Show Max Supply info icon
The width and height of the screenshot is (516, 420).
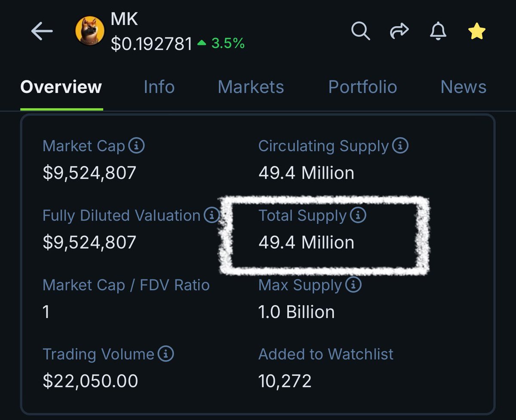(x=353, y=285)
